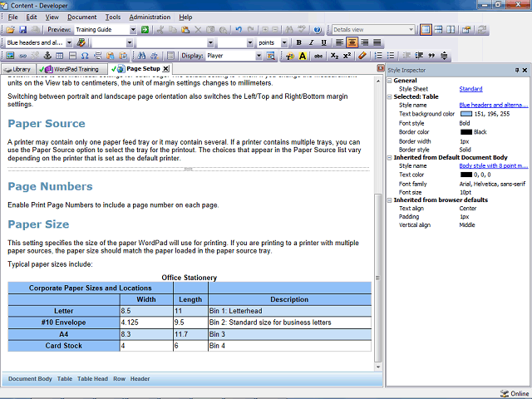Switch to the Library tab

pyautogui.click(x=18, y=69)
